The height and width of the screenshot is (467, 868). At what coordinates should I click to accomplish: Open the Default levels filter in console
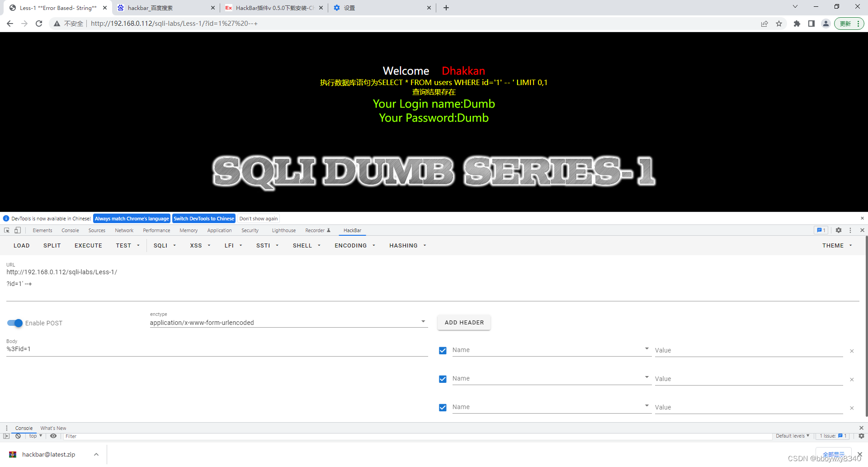tap(792, 436)
